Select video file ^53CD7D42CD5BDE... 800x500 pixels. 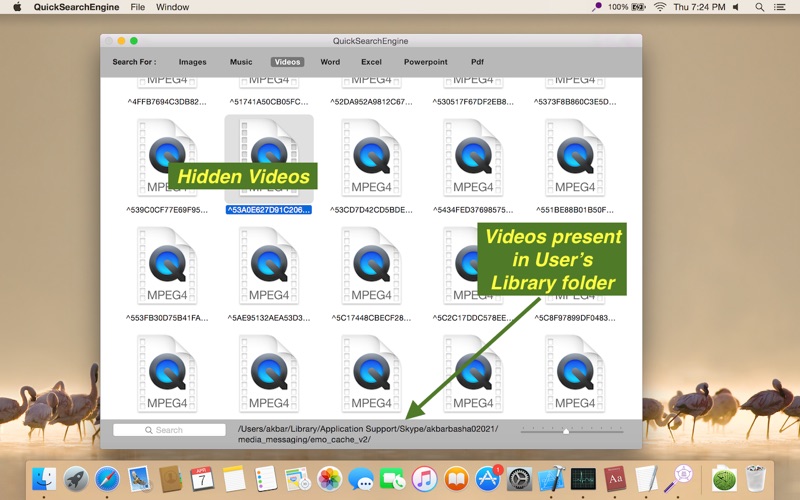[371, 158]
